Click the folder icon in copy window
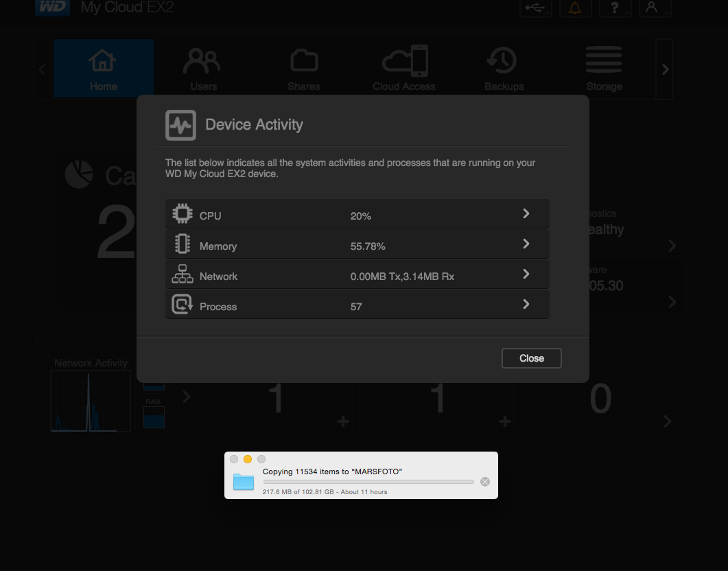 point(244,482)
